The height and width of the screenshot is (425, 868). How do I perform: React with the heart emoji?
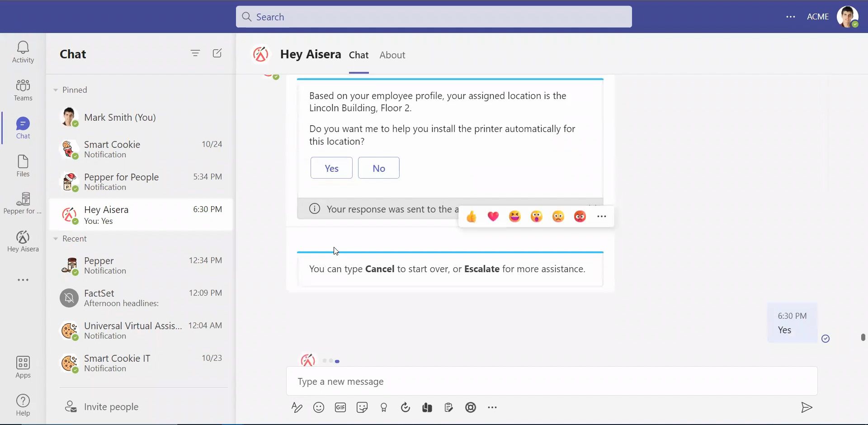click(493, 217)
